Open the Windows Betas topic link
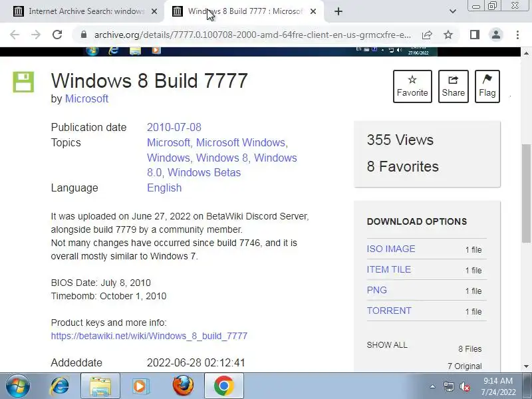 tap(204, 172)
